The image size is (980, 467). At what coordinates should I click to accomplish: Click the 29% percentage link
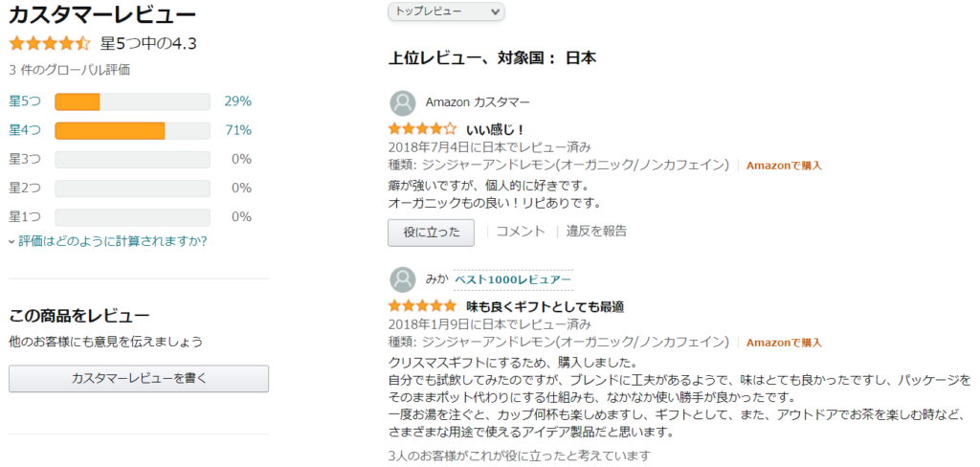[x=238, y=100]
